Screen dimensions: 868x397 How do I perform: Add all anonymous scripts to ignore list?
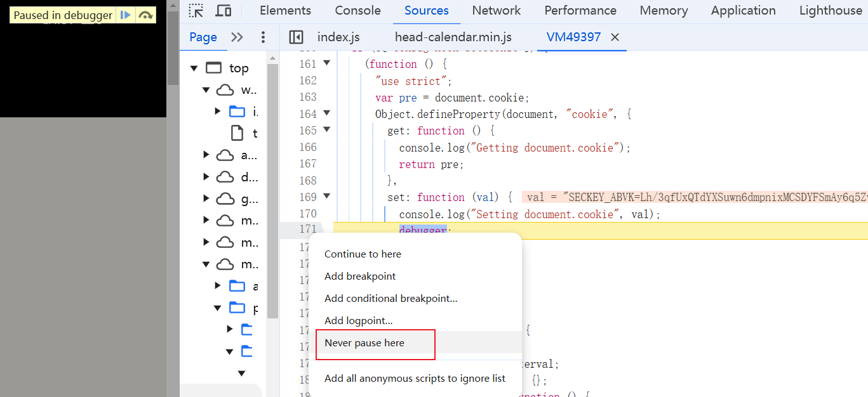point(415,379)
